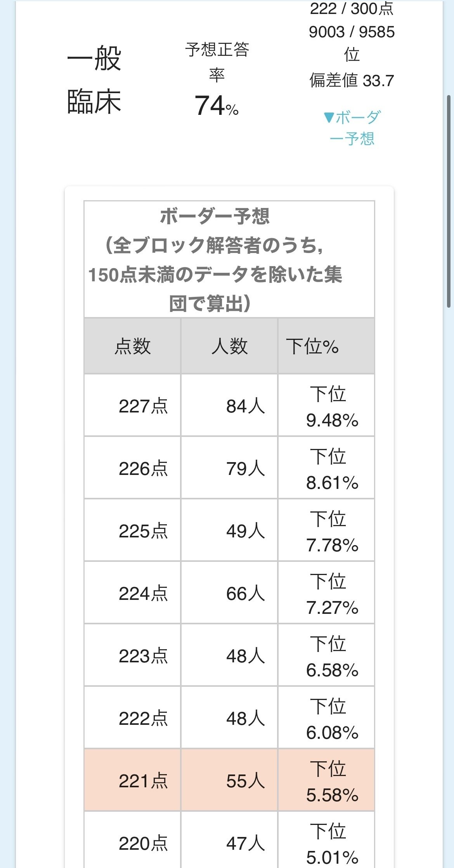Click the rank text 9003 / 9585位
This screenshot has width=454, height=868.
tap(353, 42)
